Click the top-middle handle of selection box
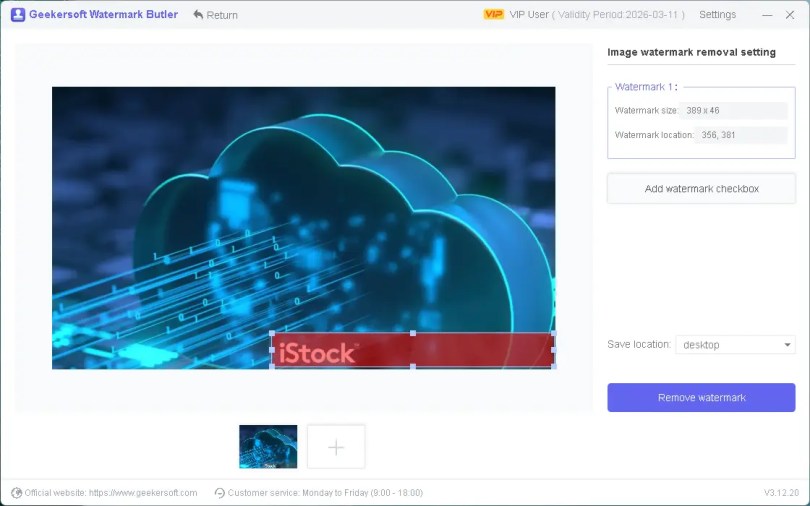 point(413,333)
